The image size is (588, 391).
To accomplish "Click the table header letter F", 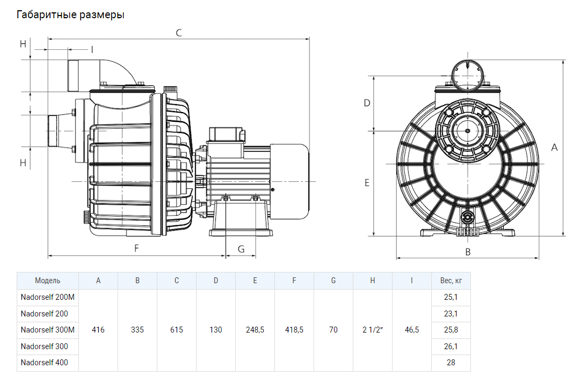I will pyautogui.click(x=294, y=281).
